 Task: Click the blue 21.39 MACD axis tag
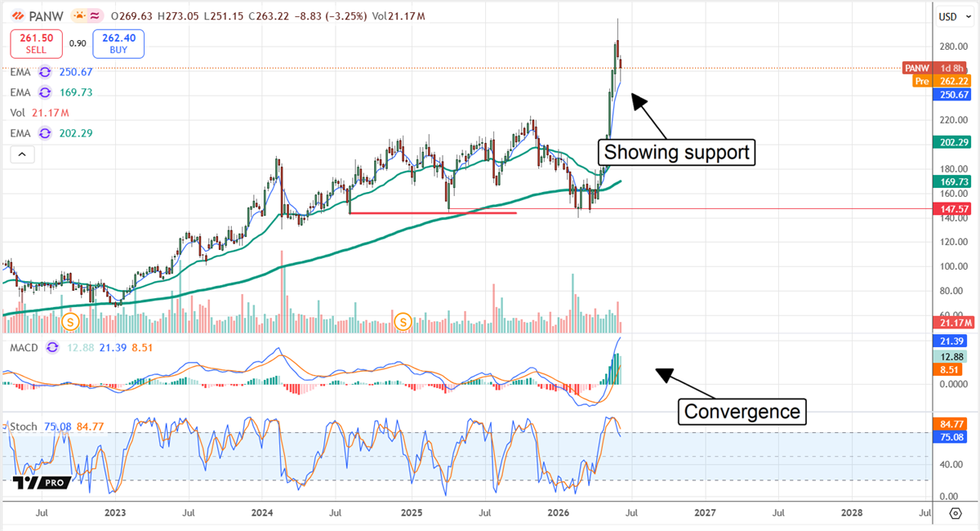pyautogui.click(x=951, y=340)
